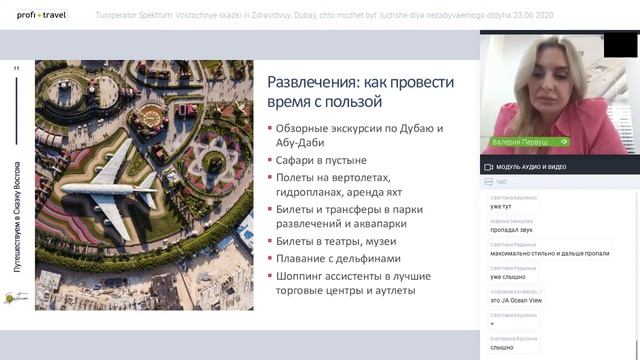Click the slide heading 'Развлечения: как провести время с пользой'
This screenshot has height=360, width=640.
tap(360, 91)
